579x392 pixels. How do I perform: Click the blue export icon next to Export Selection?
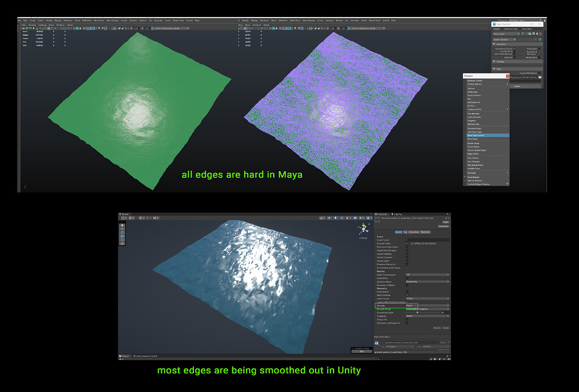(539, 40)
